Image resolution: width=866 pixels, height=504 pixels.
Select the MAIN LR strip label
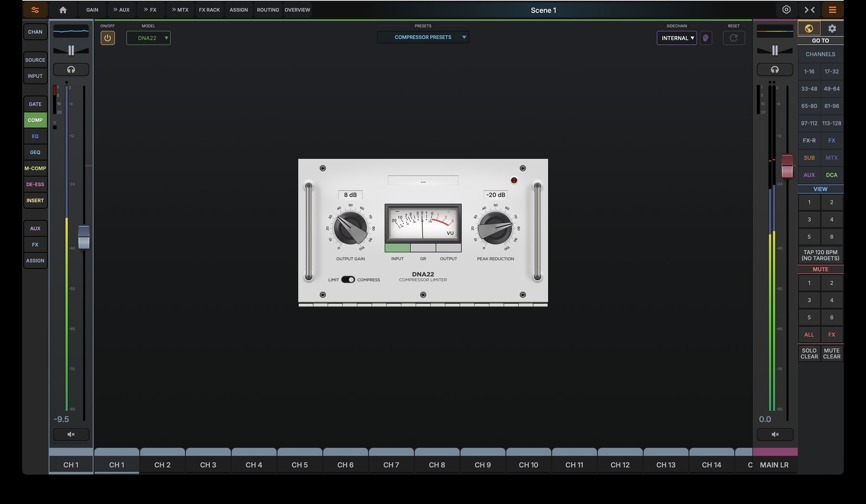[775, 465]
